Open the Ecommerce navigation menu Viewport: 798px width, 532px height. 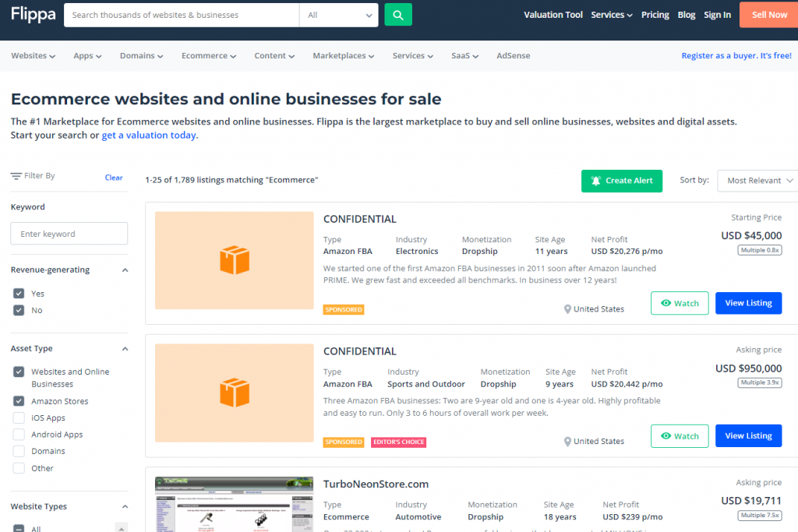[209, 55]
